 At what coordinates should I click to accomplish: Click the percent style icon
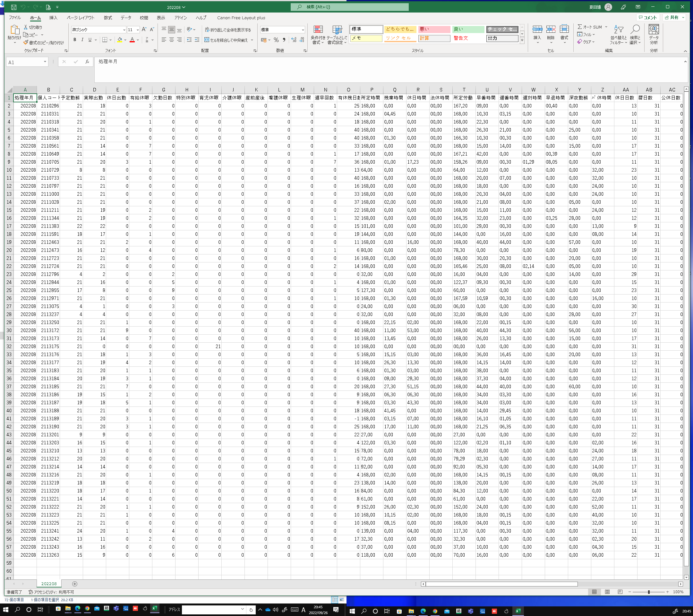pos(276,40)
